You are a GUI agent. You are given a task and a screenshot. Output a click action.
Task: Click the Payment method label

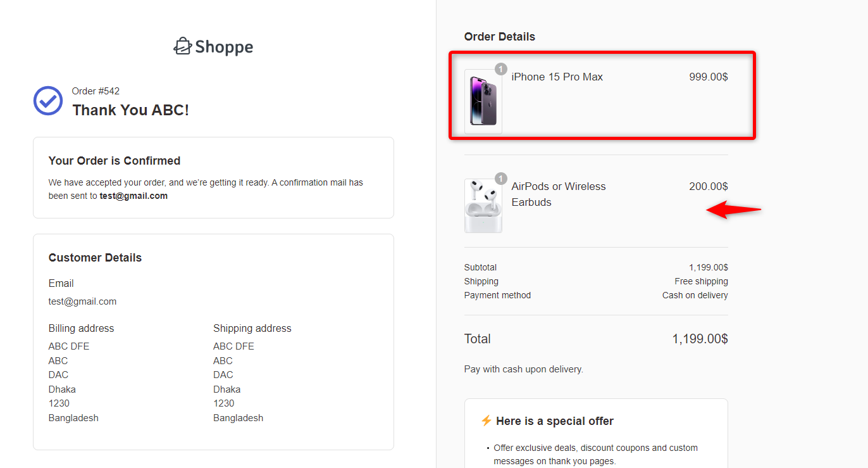tap(497, 295)
